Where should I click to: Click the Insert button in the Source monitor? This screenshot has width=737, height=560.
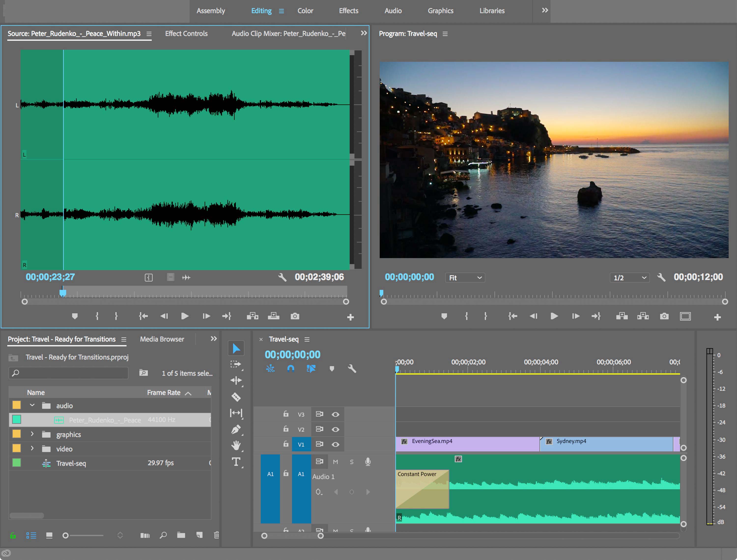click(x=253, y=316)
